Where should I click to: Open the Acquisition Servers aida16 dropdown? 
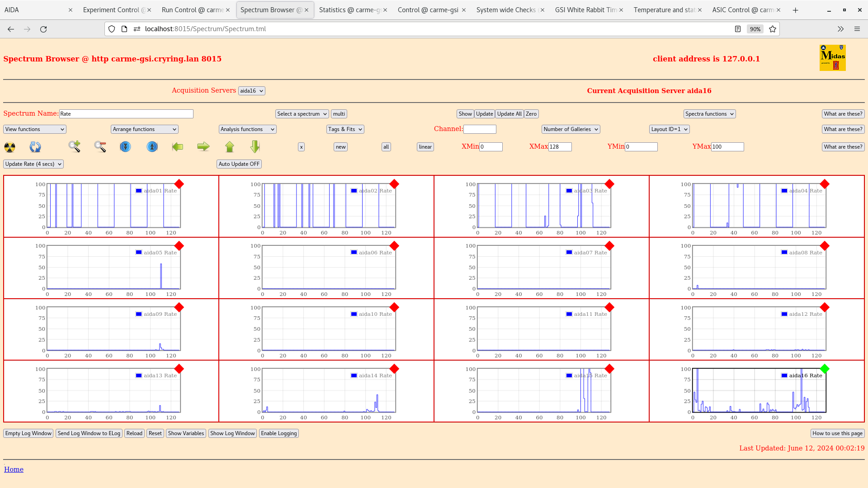[251, 91]
